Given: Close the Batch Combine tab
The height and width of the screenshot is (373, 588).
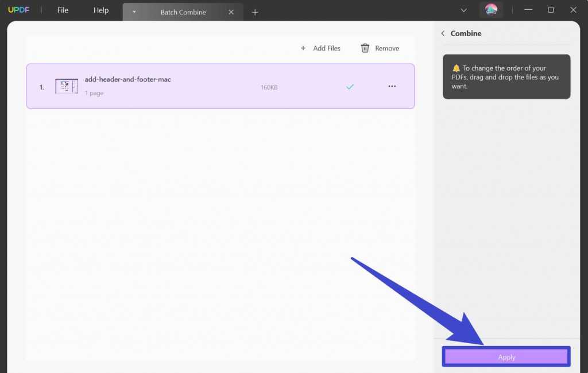Looking at the screenshot, I should click(231, 11).
